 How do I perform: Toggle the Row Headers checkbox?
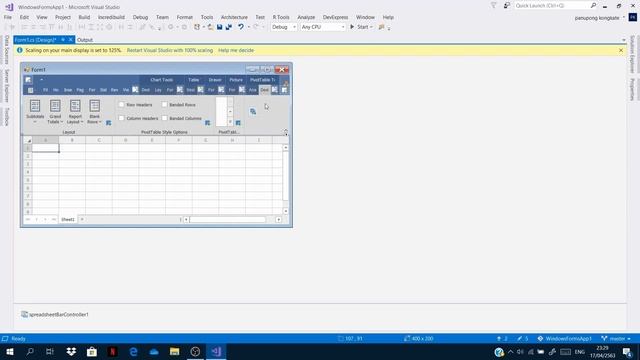121,104
